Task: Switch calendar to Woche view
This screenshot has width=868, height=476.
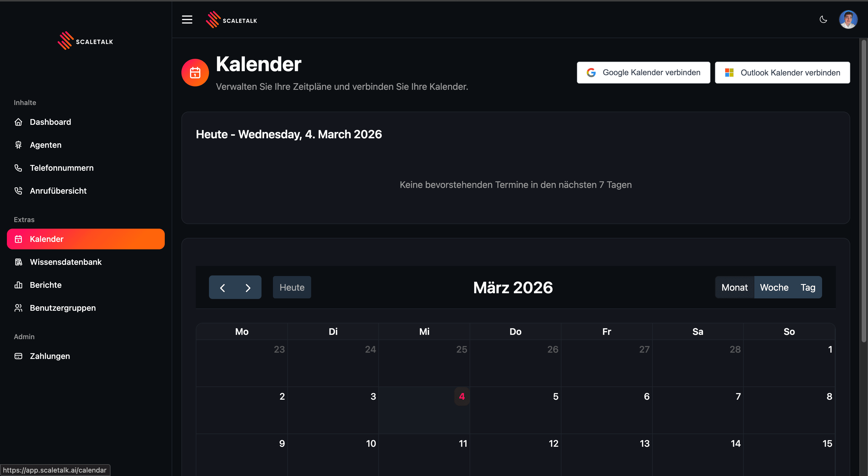Action: click(x=774, y=287)
